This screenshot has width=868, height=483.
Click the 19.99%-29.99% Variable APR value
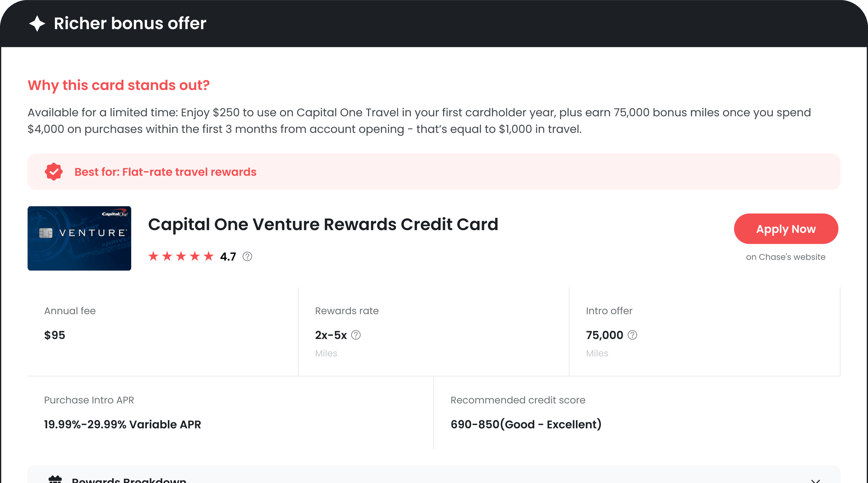pos(123,424)
